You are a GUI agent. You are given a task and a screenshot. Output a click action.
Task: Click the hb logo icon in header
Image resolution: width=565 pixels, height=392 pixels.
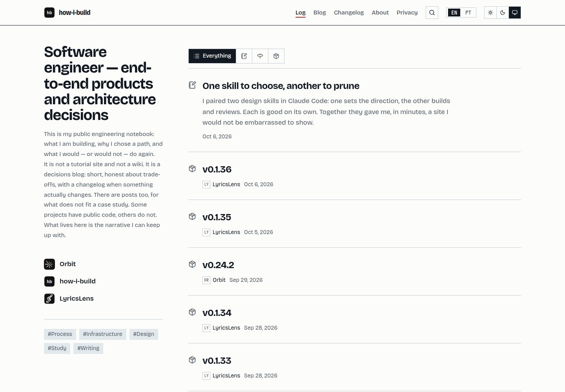49,13
